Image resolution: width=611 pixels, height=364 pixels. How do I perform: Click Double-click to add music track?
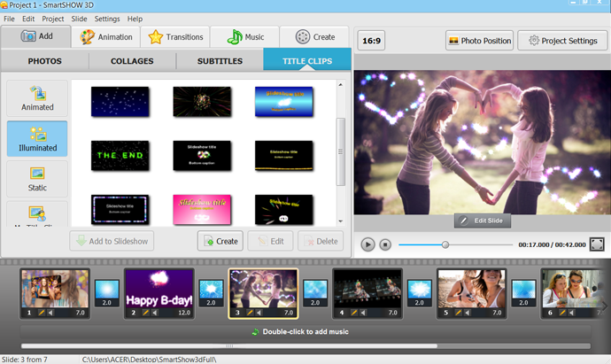305,331
